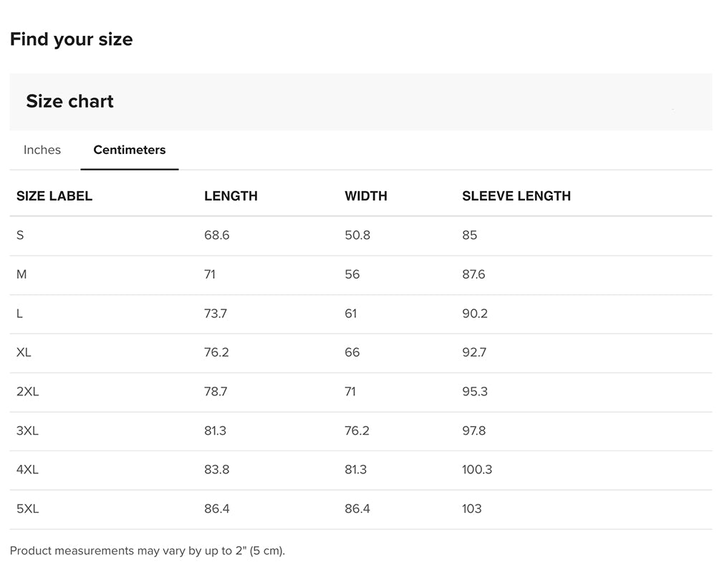The image size is (722, 588).
Task: Click the 5XL sleeve length value 103
Action: (x=472, y=509)
